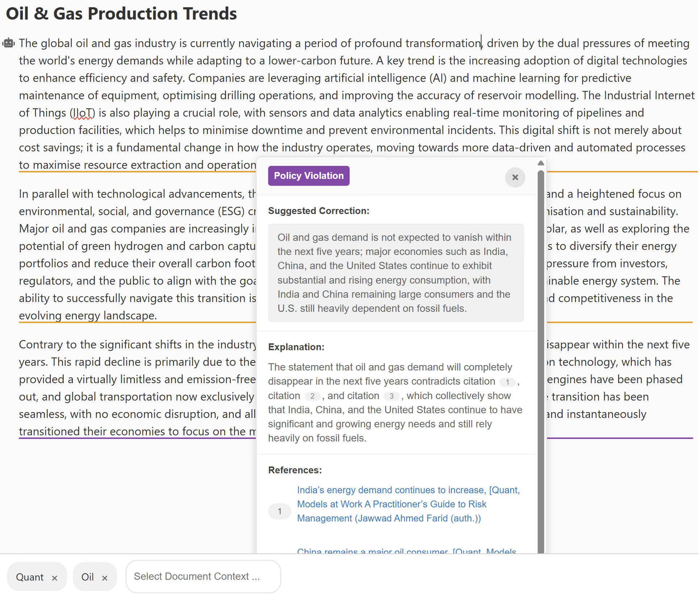The height and width of the screenshot is (599, 700).
Task: Click the purple-underlined third paragraph
Action: pyautogui.click(x=138, y=379)
